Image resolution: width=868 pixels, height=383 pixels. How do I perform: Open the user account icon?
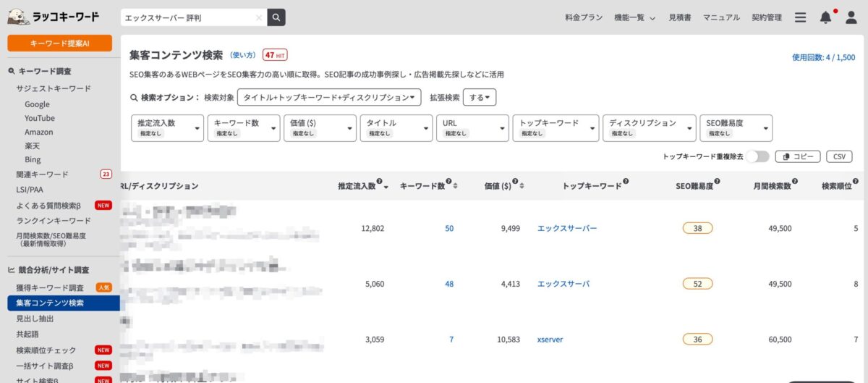851,17
